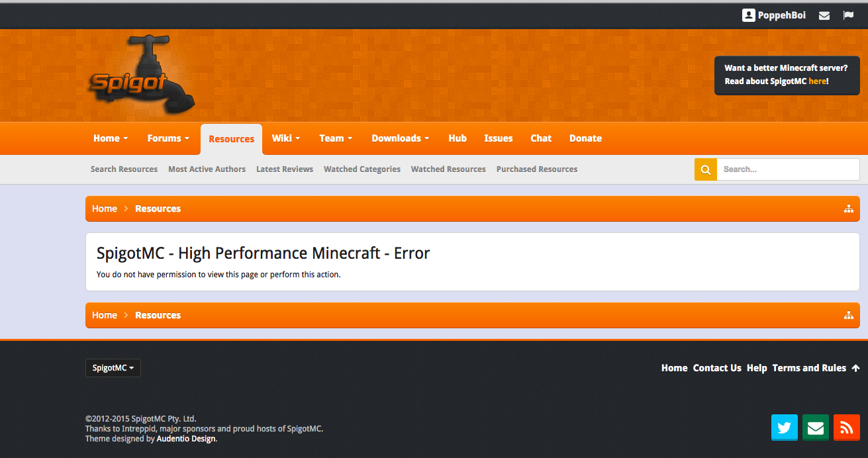Viewport: 868px width, 458px height.
Task: Click the orange search magnifier button
Action: point(706,169)
